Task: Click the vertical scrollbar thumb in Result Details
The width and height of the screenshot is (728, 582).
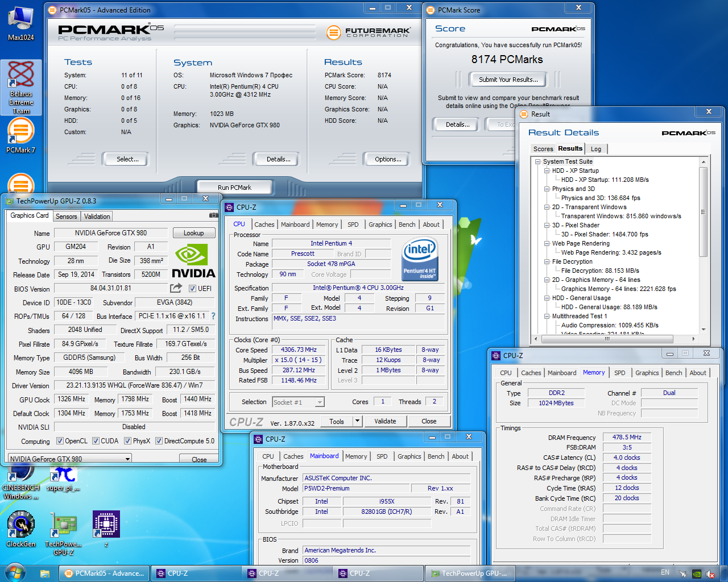Action: [703, 212]
